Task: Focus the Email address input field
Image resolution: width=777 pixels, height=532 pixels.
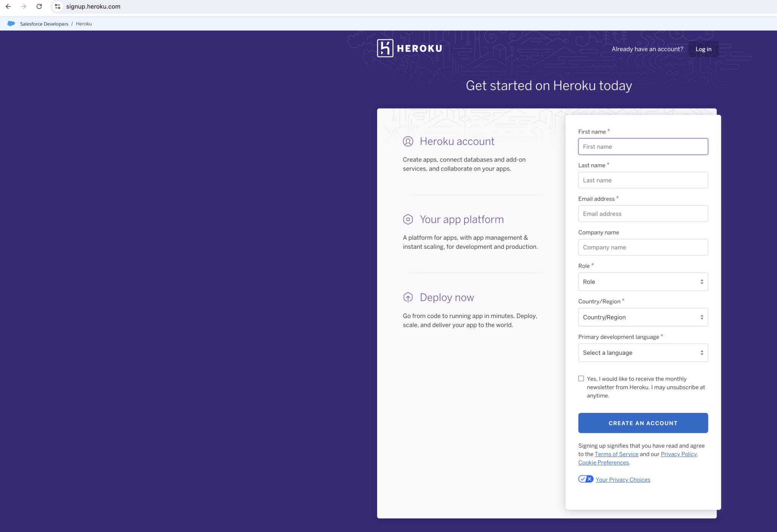Action: tap(643, 214)
